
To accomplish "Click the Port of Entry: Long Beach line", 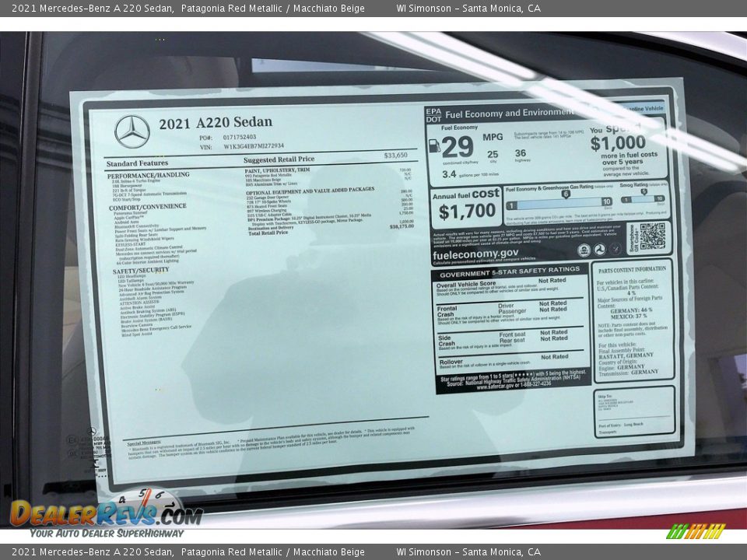I will tap(621, 425).
